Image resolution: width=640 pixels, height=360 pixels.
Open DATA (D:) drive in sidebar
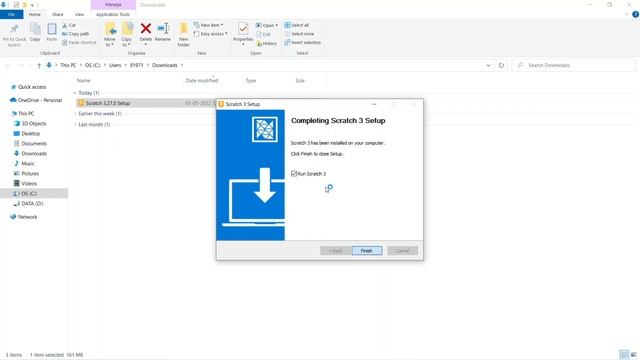32,203
